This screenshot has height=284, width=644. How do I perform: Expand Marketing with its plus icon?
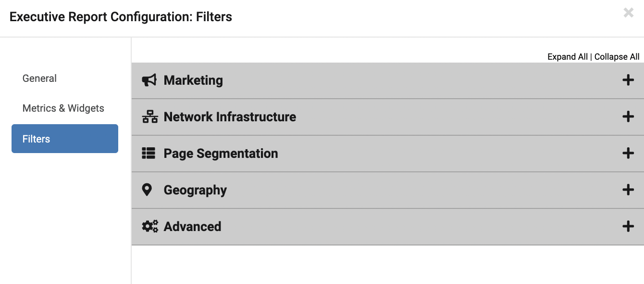628,80
